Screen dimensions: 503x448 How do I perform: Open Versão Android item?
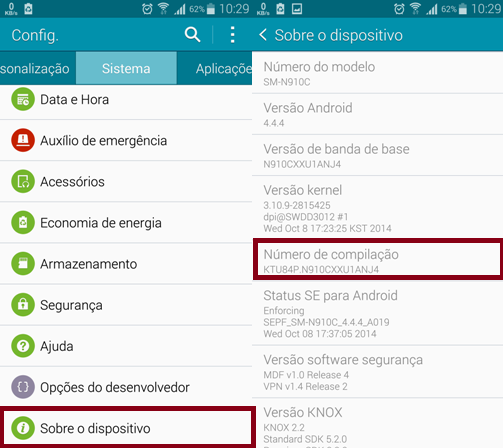[x=377, y=114]
